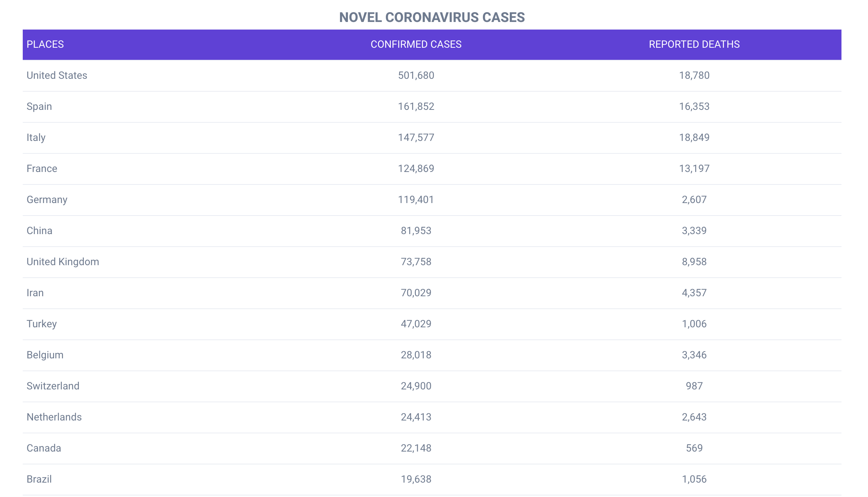Image resolution: width=868 pixels, height=497 pixels.
Task: Click Netherlands confirmed cases 24,413
Action: [416, 417]
